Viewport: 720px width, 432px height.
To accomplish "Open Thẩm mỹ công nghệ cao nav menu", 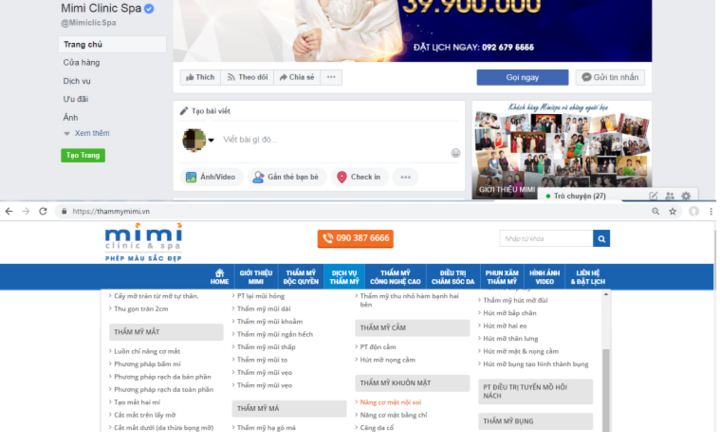I will (395, 277).
